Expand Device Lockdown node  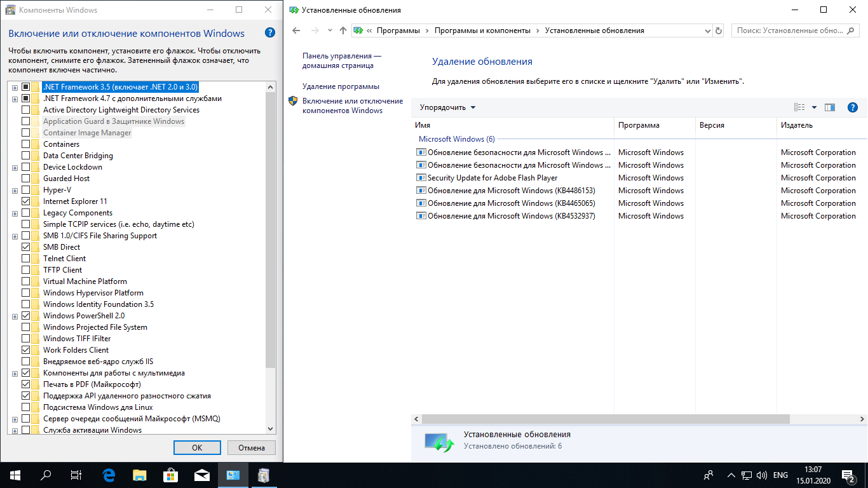point(15,167)
